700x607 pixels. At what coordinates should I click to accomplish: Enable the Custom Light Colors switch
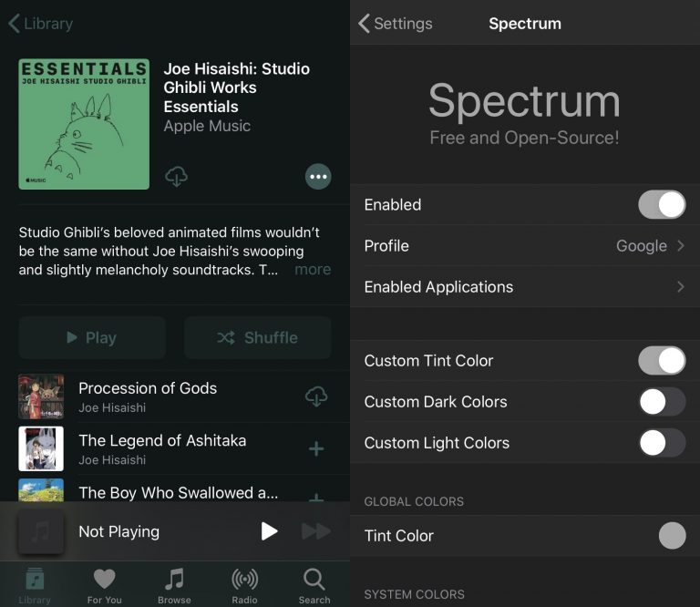[x=662, y=443]
